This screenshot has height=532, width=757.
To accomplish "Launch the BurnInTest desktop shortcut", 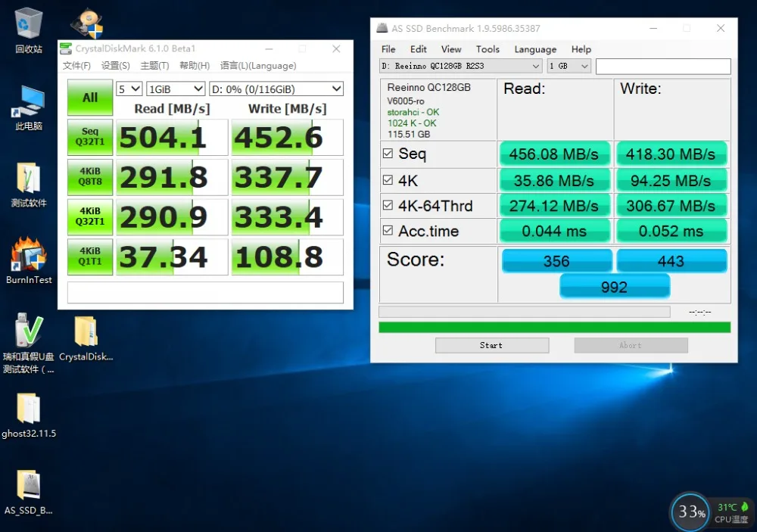I will [x=29, y=260].
